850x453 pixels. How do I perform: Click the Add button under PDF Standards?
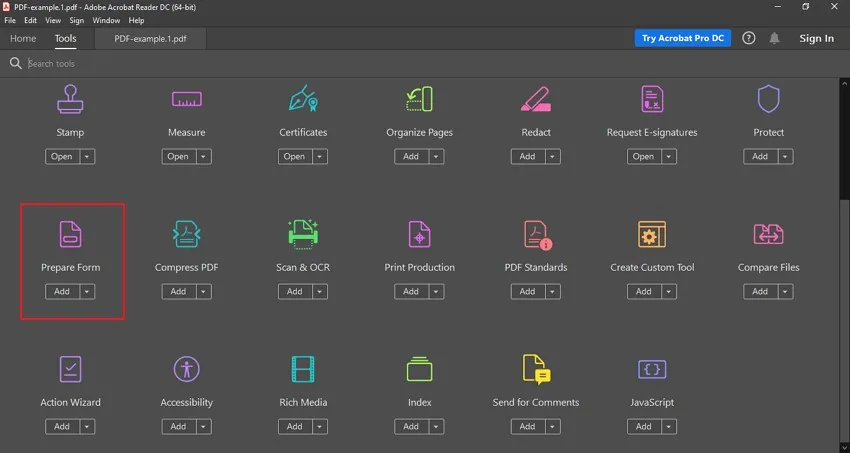(528, 292)
